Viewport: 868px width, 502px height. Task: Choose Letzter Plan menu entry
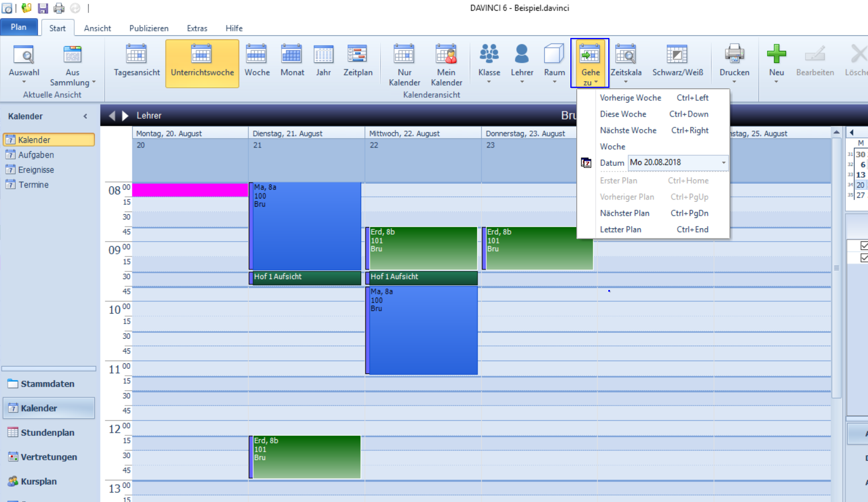[653, 229]
